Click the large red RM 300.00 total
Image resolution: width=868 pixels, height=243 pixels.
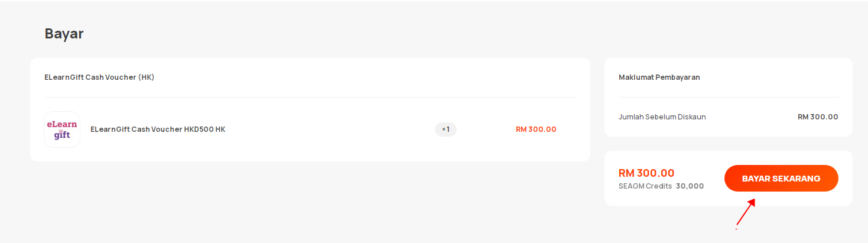click(646, 173)
